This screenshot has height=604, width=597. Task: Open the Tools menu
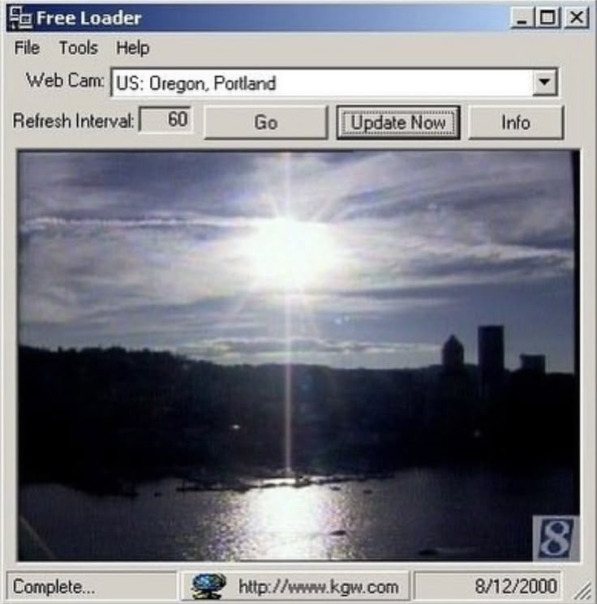pyautogui.click(x=78, y=48)
